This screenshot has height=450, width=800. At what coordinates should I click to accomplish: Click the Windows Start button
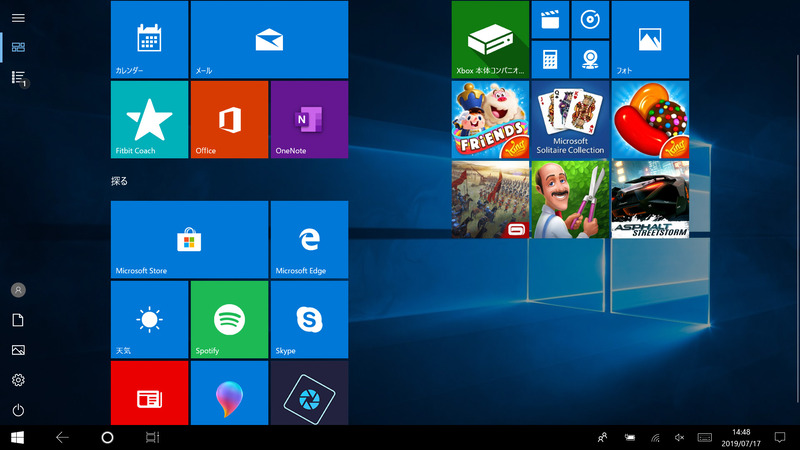[17, 437]
